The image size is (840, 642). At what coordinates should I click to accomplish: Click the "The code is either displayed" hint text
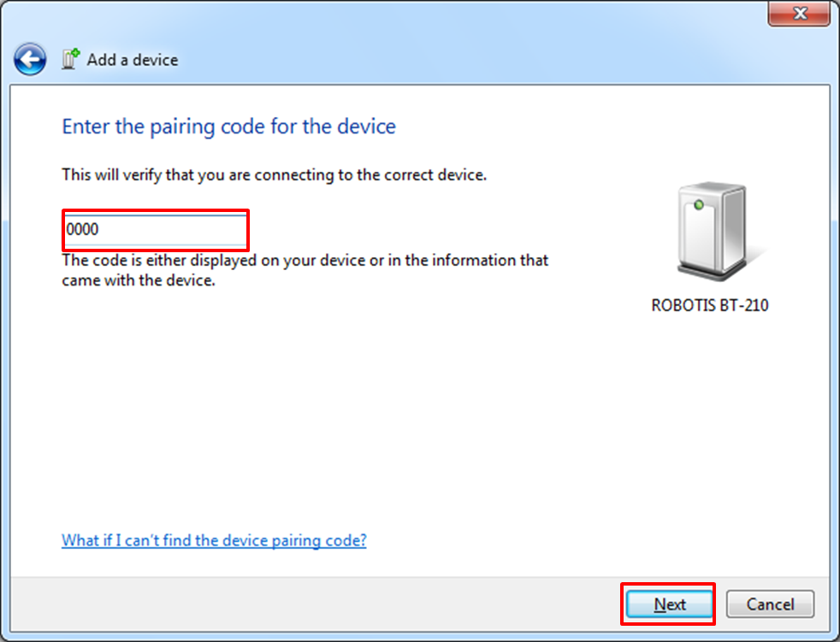pyautogui.click(x=305, y=260)
